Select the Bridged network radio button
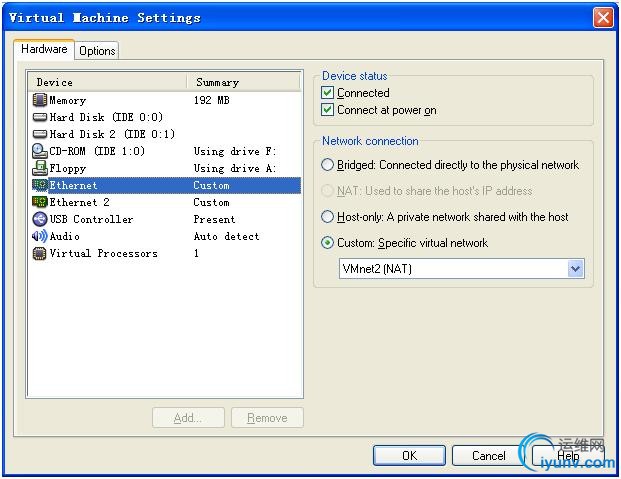 coord(327,165)
